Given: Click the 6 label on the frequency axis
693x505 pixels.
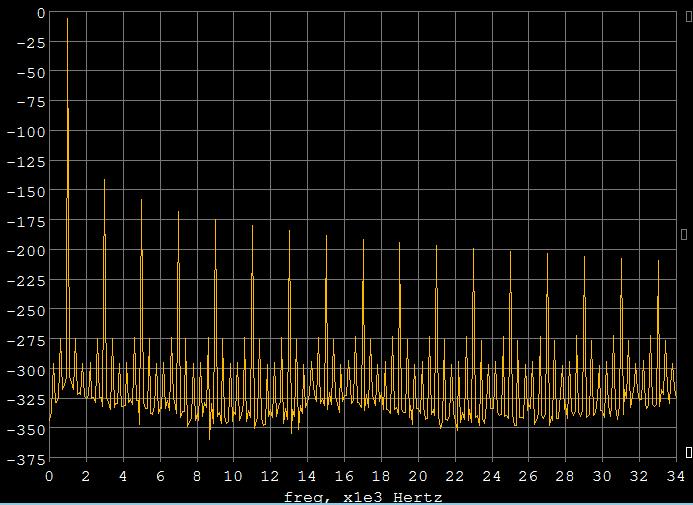Looking at the screenshot, I should coord(160,476).
